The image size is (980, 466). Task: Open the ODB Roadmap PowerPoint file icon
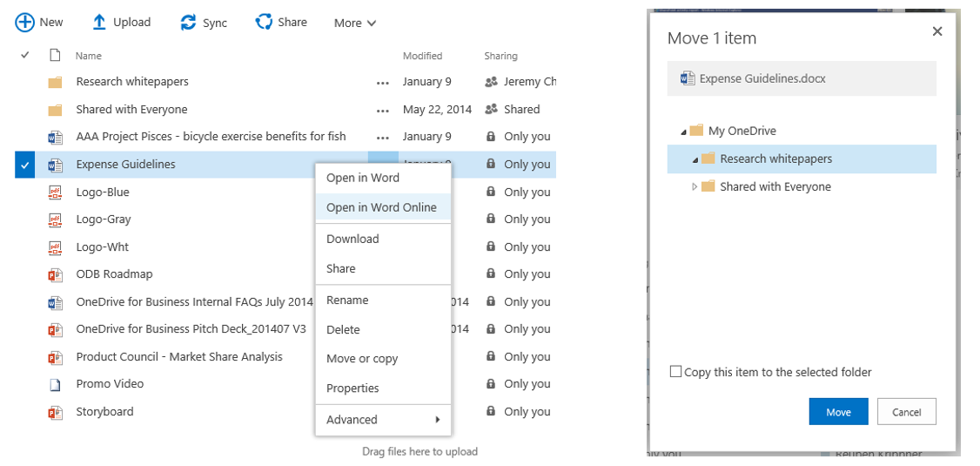(56, 274)
